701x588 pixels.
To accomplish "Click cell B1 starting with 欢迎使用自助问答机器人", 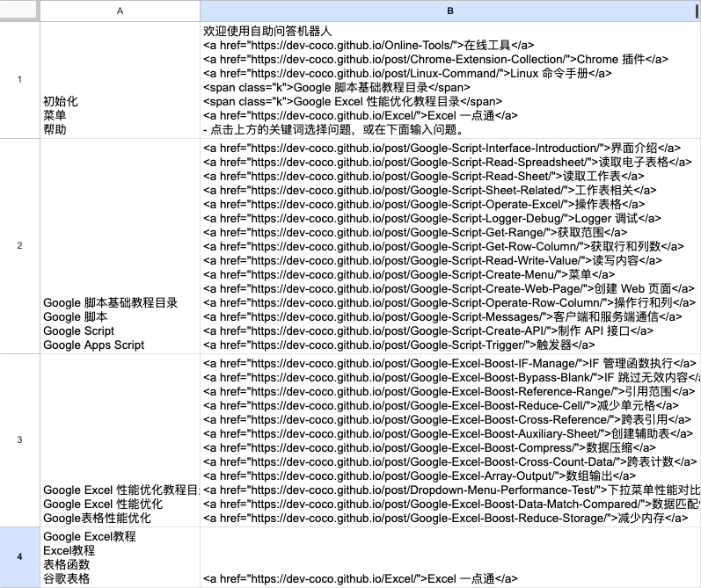I will (x=450, y=79).
